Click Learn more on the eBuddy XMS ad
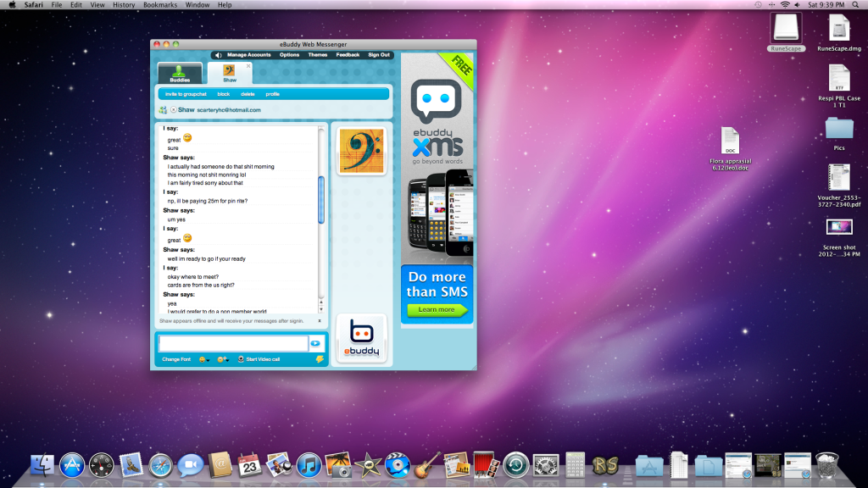Viewport: 868px width, 488px height. (437, 310)
